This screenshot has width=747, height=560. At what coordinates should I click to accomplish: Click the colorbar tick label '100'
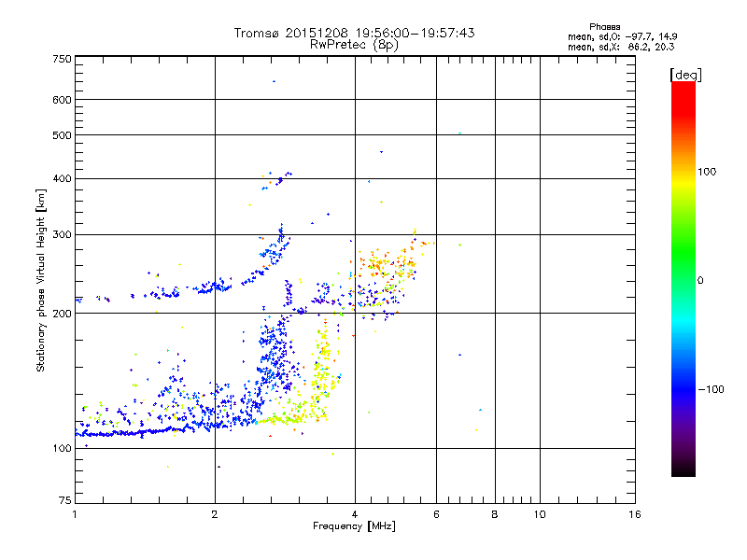(x=707, y=172)
